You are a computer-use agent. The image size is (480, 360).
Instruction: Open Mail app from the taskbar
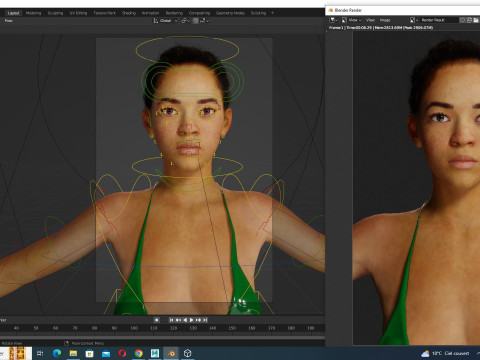click(106, 353)
